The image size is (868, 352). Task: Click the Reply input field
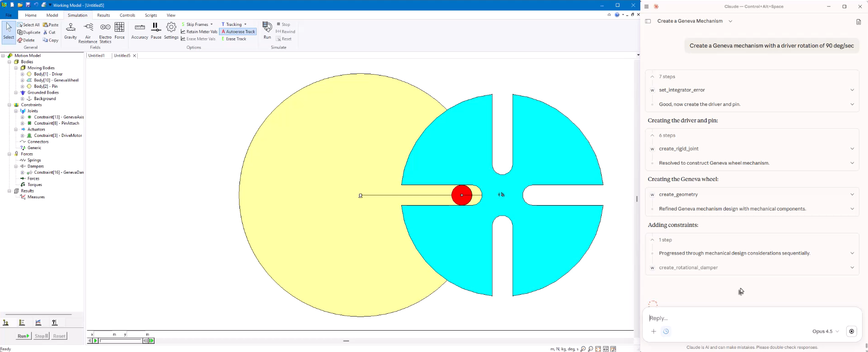click(745, 318)
